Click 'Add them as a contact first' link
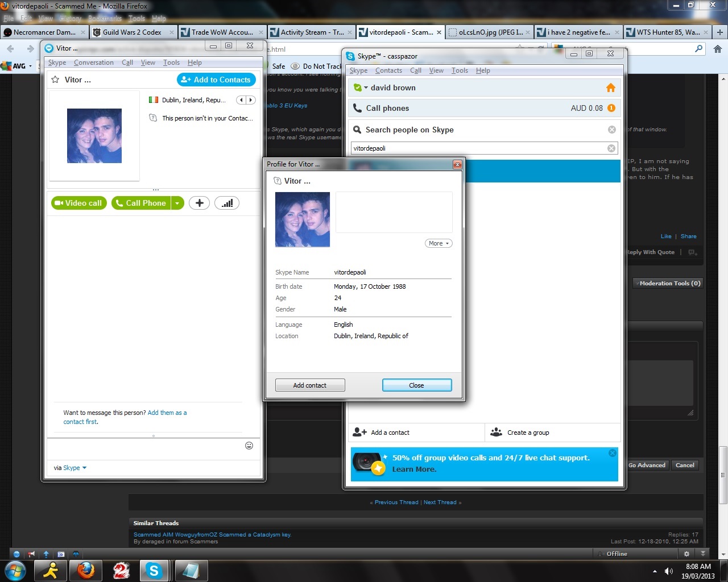728x582 pixels. click(x=125, y=417)
